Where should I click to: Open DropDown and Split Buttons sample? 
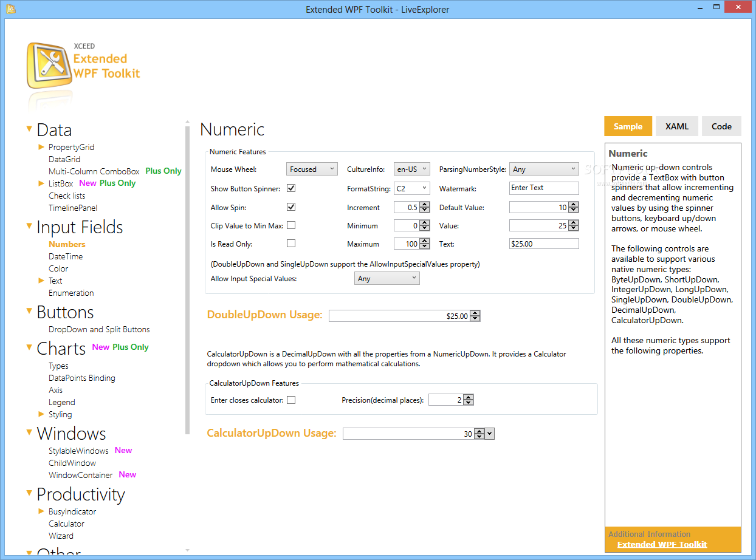coord(99,329)
